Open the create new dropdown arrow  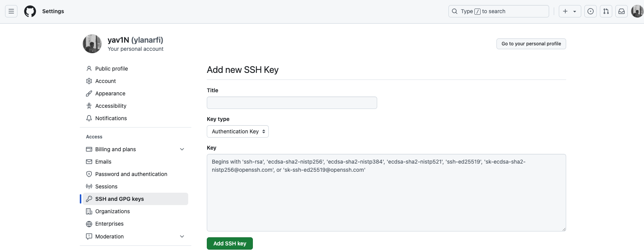pyautogui.click(x=575, y=11)
